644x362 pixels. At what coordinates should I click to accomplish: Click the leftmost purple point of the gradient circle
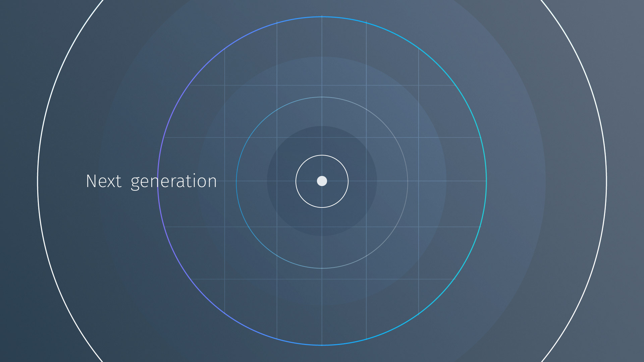pyautogui.click(x=158, y=181)
